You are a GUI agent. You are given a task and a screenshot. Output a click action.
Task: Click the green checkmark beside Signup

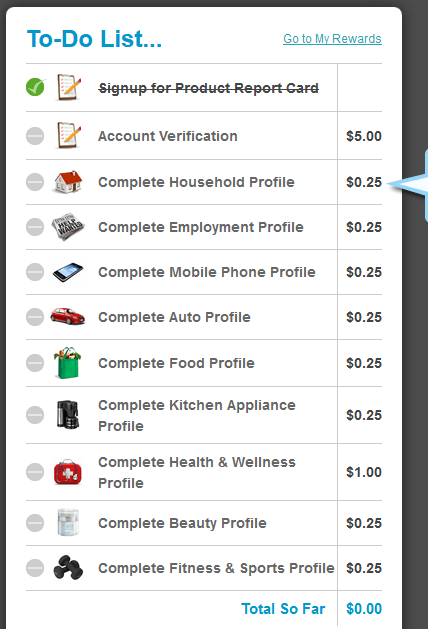35,87
